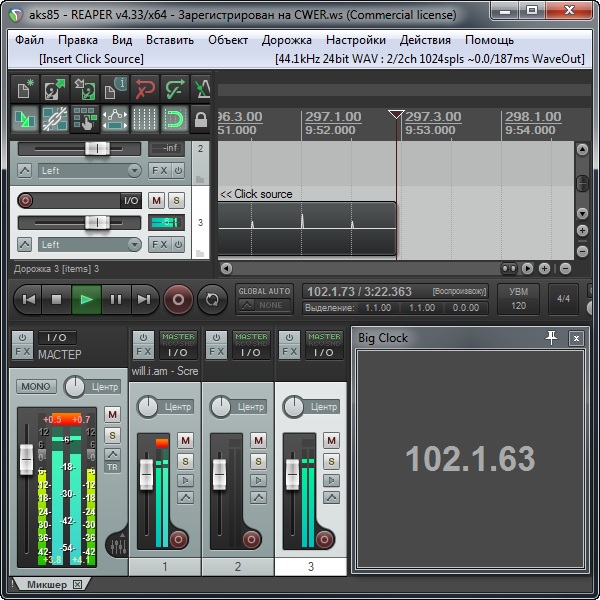Screen dimensions: 600x600
Task: Toggle the grid lines icon
Action: tap(144, 121)
